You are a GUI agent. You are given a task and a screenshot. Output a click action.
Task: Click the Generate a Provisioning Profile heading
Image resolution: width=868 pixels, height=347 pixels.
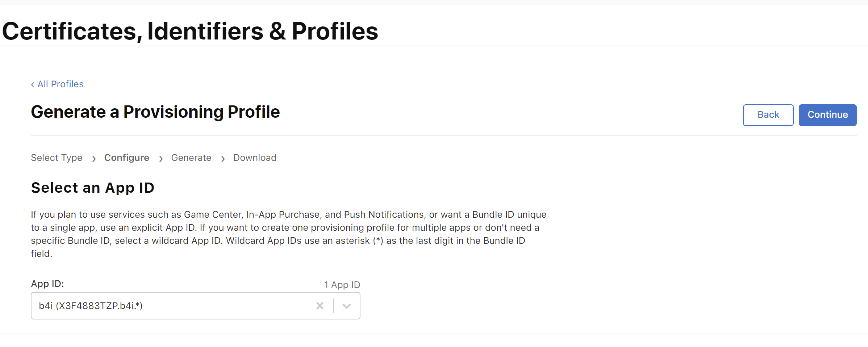pos(155,112)
